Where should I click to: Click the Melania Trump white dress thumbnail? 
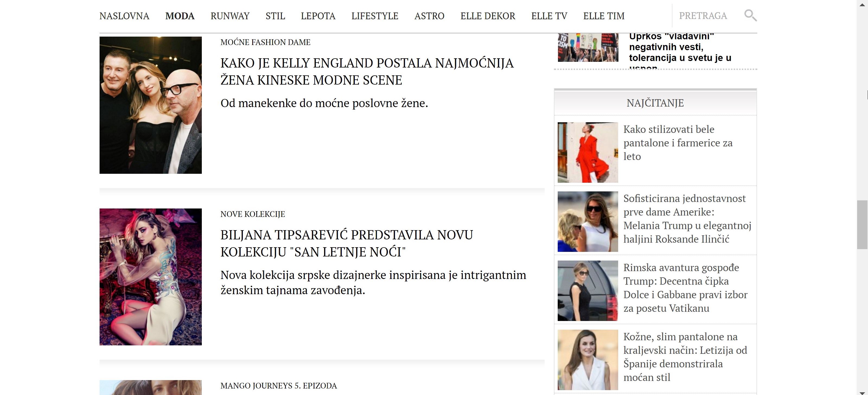pyautogui.click(x=588, y=221)
